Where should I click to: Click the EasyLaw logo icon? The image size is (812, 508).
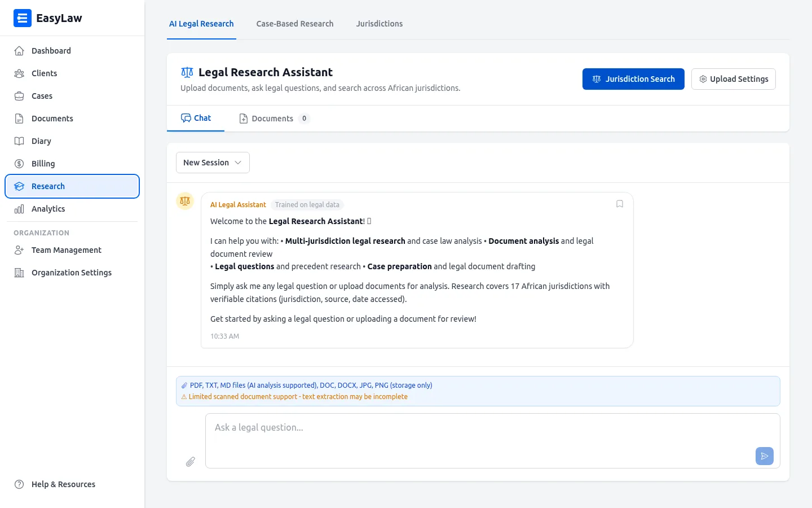[x=23, y=18]
